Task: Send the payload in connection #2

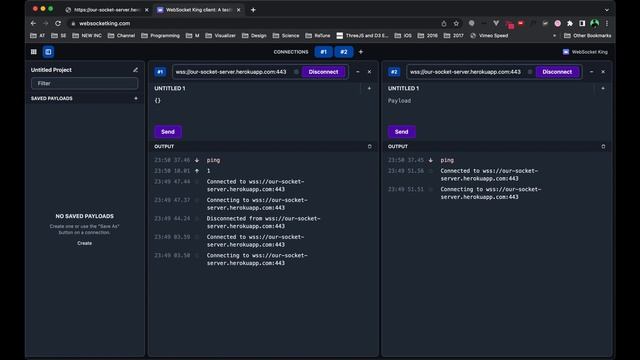Action: click(401, 132)
